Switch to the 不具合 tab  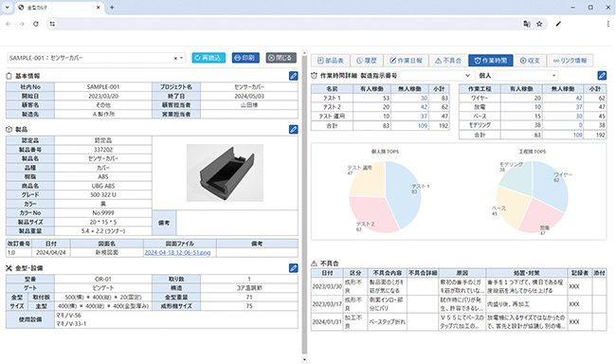[448, 61]
